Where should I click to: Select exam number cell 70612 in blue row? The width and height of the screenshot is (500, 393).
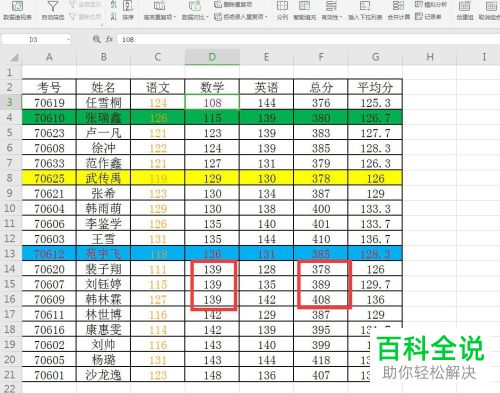[49, 254]
